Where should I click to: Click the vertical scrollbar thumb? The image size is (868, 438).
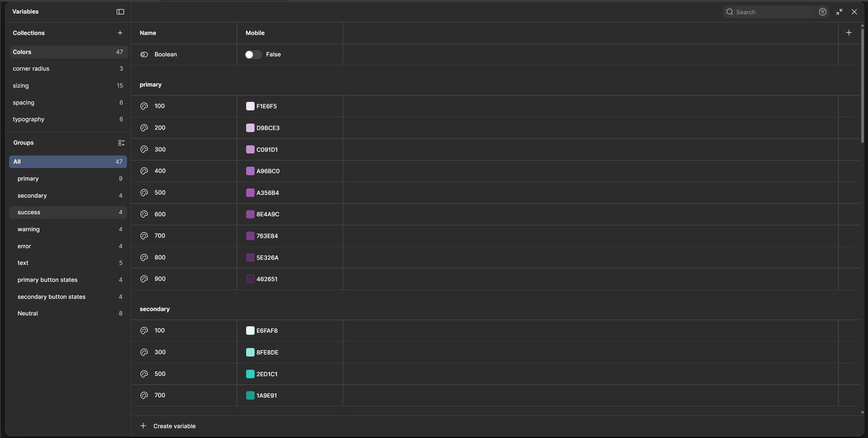coord(863,85)
